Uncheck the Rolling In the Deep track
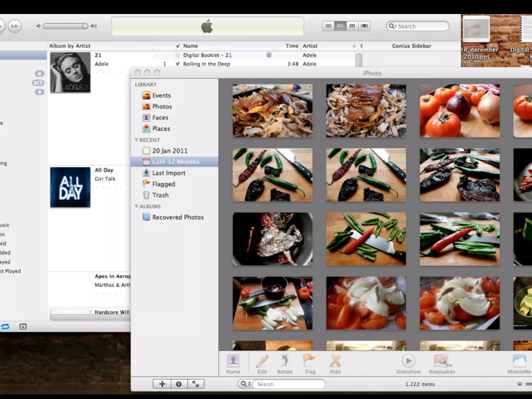Image resolution: width=532 pixels, height=399 pixels. tap(178, 64)
